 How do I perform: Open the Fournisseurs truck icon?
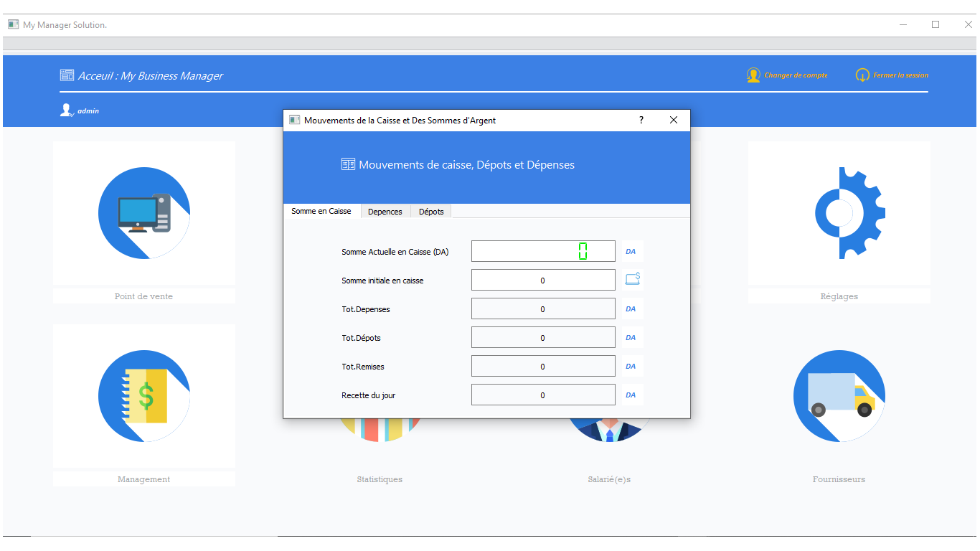click(x=839, y=396)
